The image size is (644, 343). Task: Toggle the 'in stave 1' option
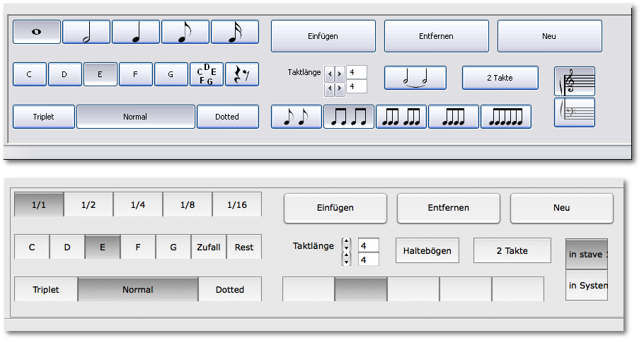coord(587,254)
